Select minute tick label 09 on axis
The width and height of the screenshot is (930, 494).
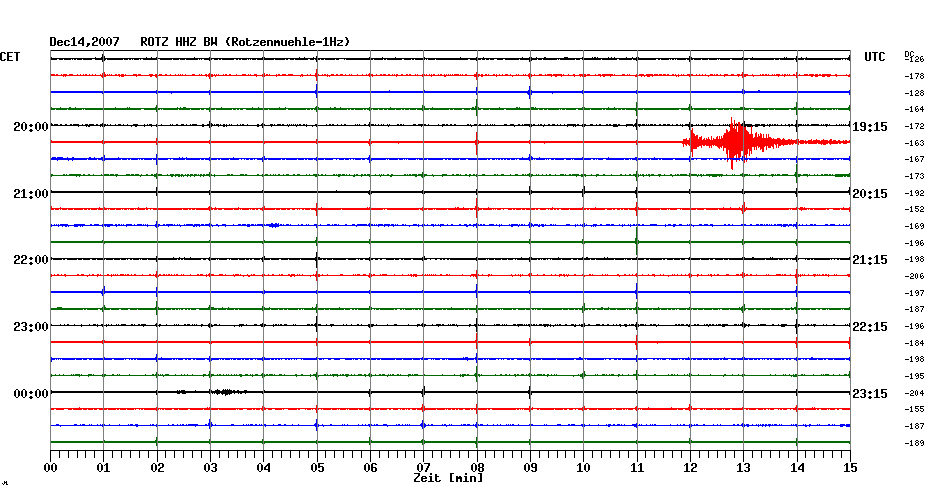coord(530,467)
